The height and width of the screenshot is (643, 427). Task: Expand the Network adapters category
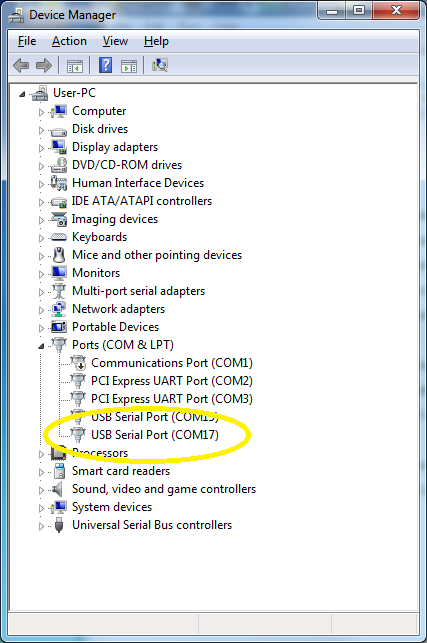pos(41,310)
